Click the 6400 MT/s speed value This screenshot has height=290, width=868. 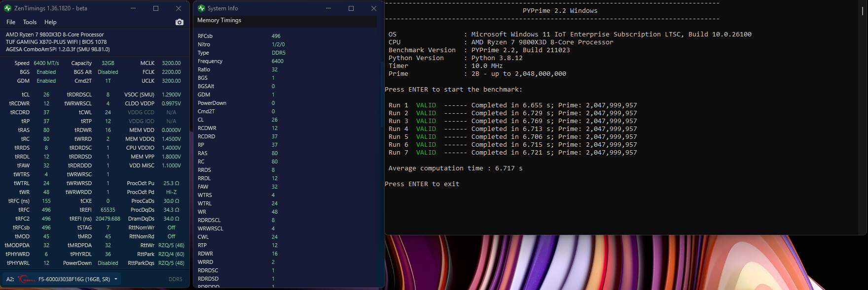coord(46,63)
